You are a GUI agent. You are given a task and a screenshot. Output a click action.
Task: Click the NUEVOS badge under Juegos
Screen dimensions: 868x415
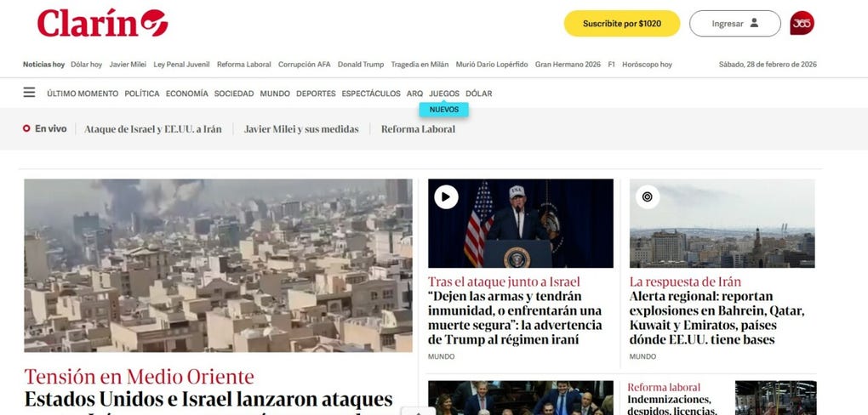(444, 110)
